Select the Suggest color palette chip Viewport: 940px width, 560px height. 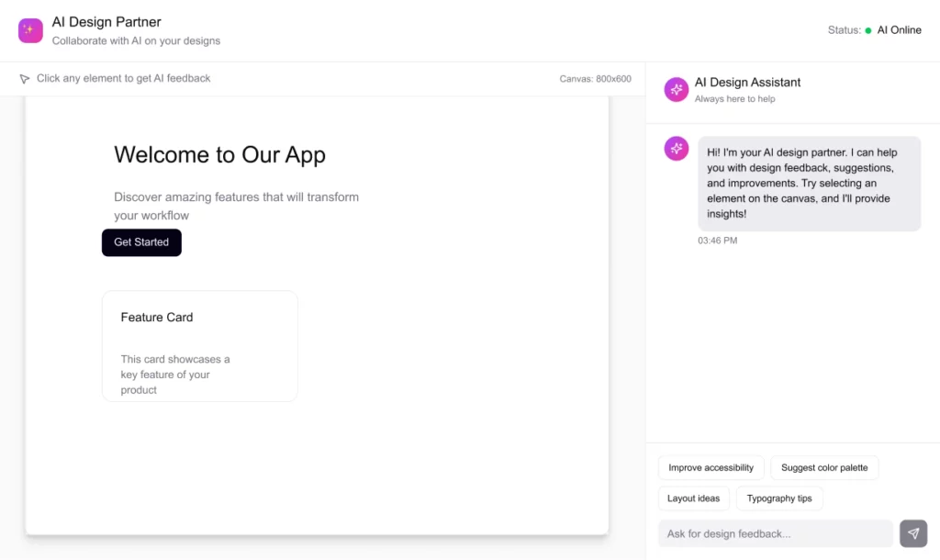tap(823, 468)
